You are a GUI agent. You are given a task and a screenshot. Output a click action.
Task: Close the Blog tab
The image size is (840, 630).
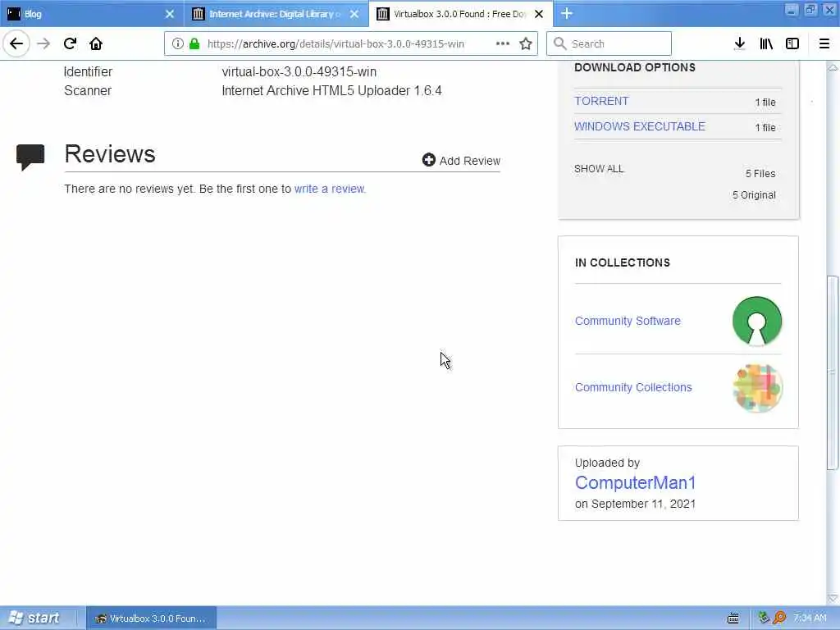click(169, 14)
